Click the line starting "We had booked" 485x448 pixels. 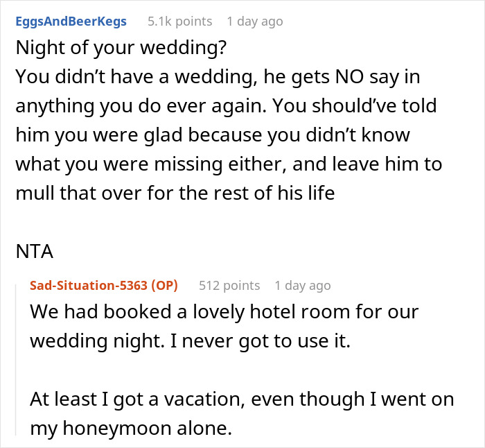[x=224, y=311]
